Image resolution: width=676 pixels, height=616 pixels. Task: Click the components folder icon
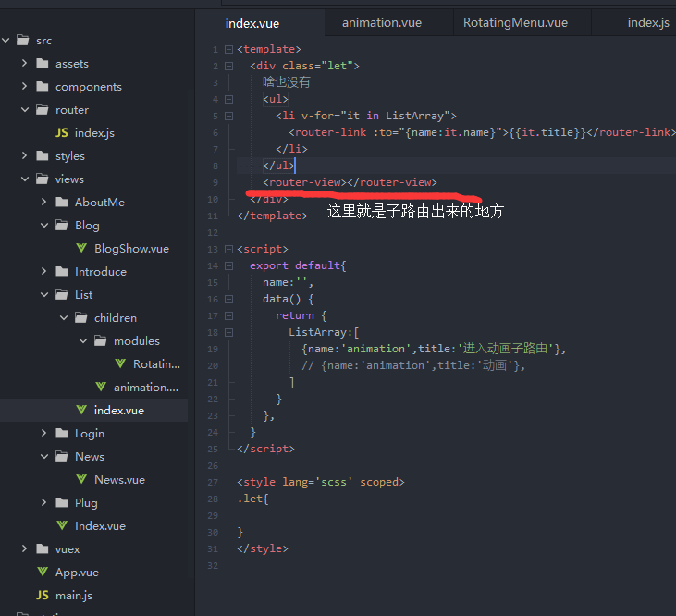pyautogui.click(x=43, y=87)
